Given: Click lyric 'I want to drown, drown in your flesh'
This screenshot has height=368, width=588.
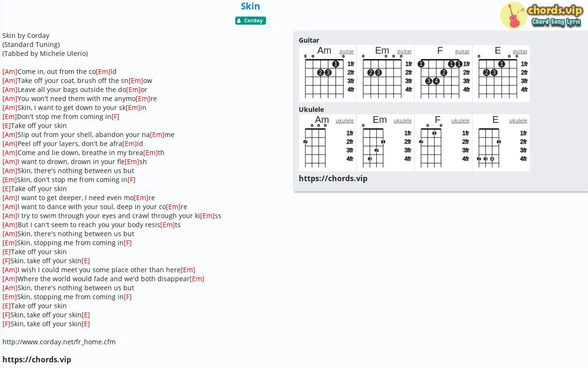Looking at the screenshot, I should (x=74, y=162).
